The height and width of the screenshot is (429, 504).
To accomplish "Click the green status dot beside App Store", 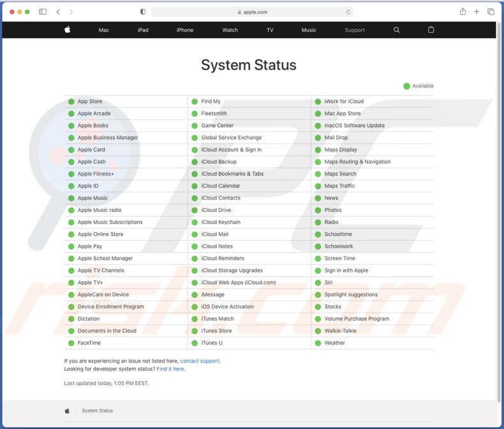I will click(x=71, y=102).
